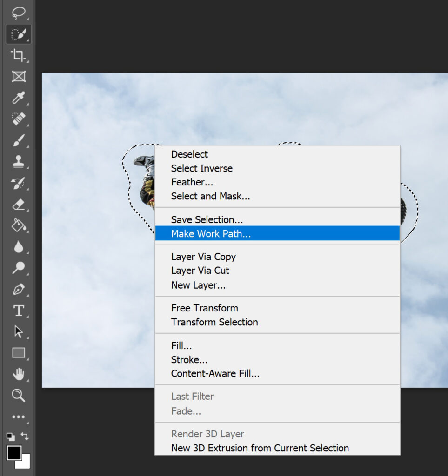Choose Select Inverse from the menu

click(277, 168)
